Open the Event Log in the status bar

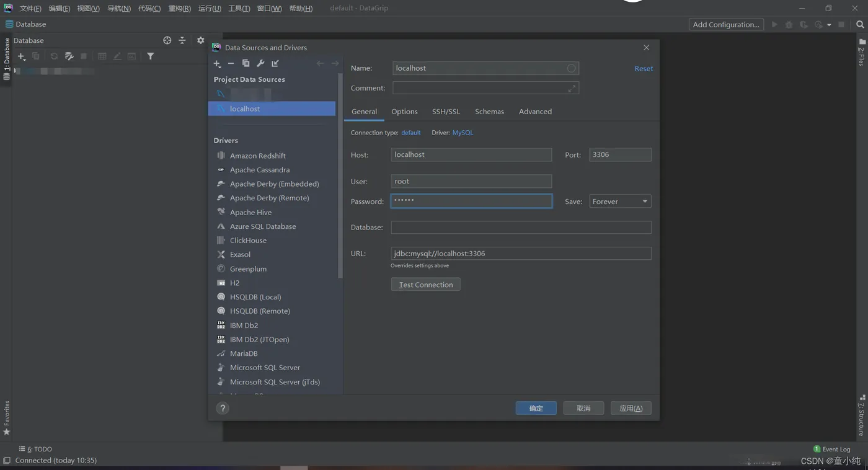832,449
